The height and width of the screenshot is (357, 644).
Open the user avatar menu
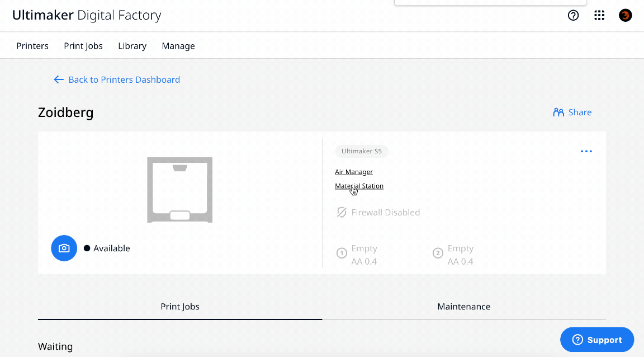625,15
